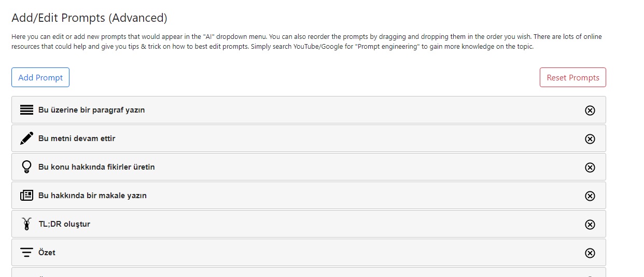Click the Reset Prompts button
Viewport: 644px width, 277px height.
[x=573, y=77]
